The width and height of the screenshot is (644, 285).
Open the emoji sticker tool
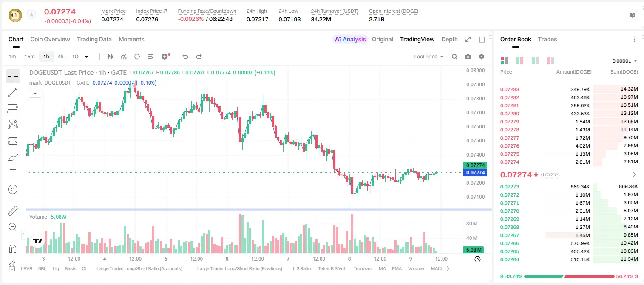pyautogui.click(x=13, y=189)
